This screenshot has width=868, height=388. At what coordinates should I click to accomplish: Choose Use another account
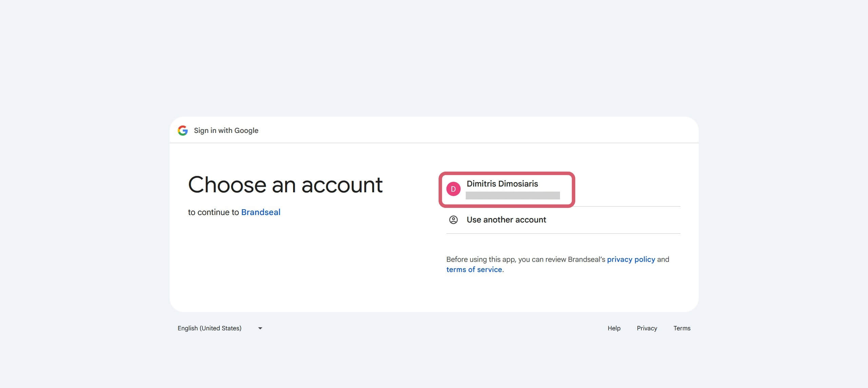506,220
